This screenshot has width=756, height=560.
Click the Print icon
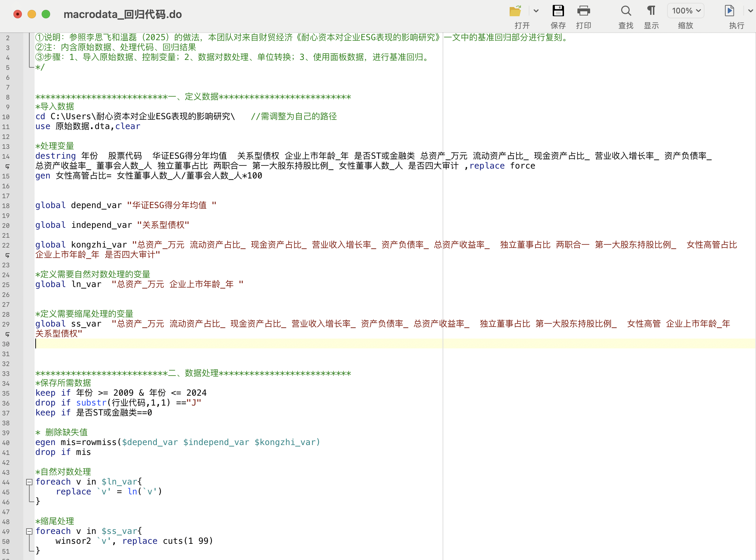(x=583, y=11)
